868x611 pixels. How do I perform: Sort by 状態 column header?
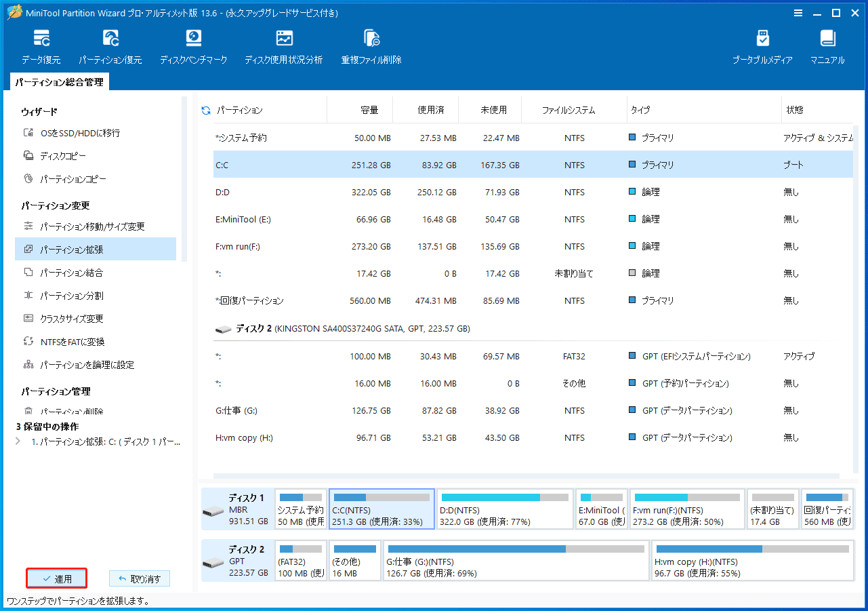pyautogui.click(x=795, y=110)
